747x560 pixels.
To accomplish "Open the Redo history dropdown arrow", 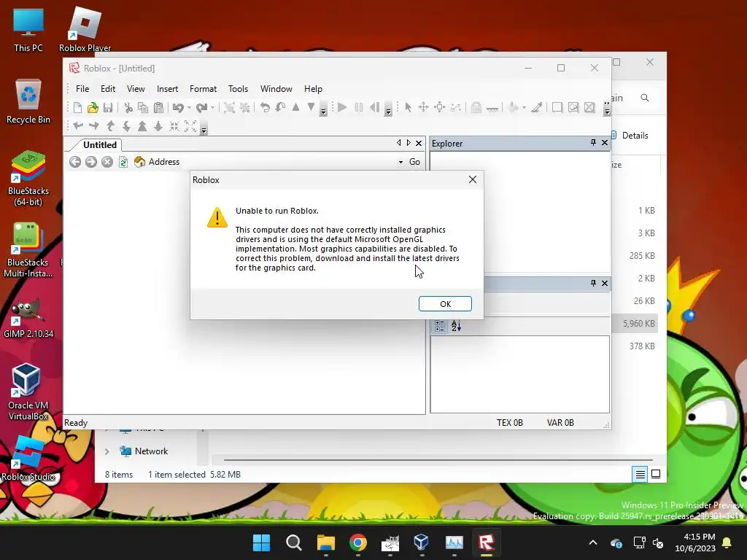I will [212, 108].
